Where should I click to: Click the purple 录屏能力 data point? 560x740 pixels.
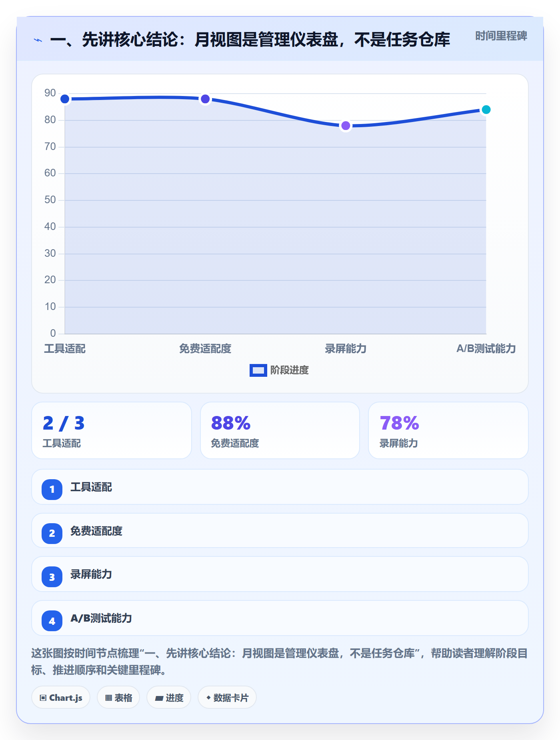pos(346,126)
